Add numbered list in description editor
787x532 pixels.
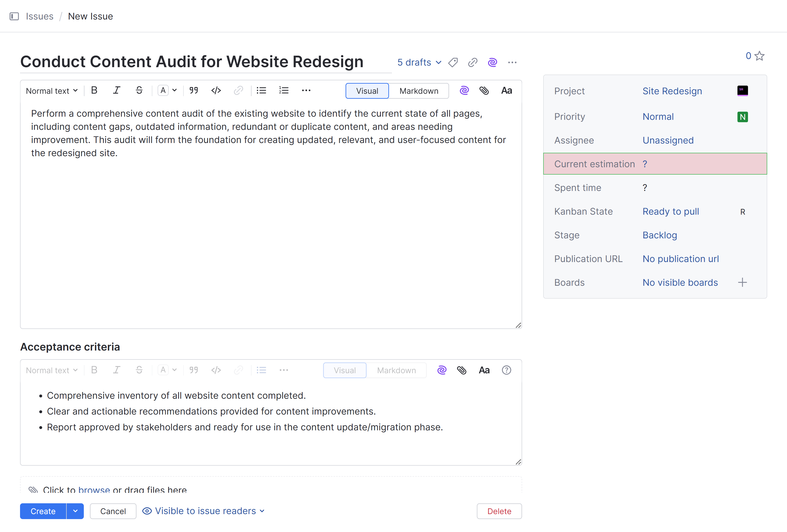point(283,90)
